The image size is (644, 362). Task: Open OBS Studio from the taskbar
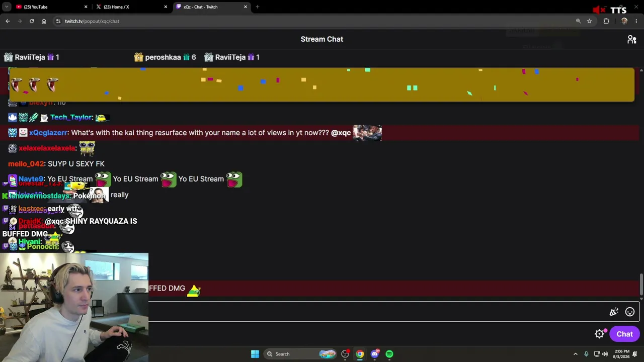345,354
